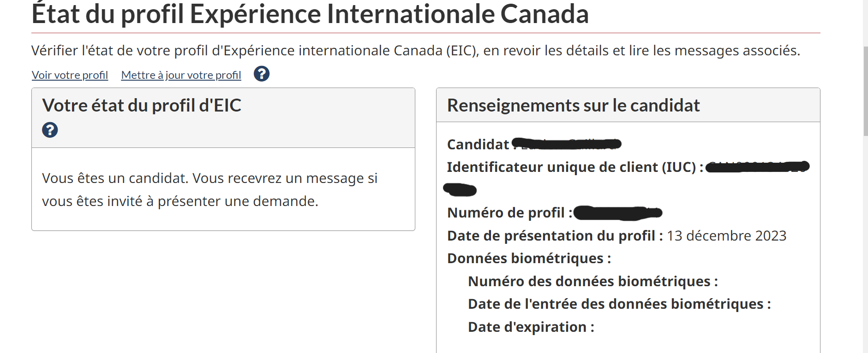Click the help icon in EIC status panel
Image resolution: width=868 pixels, height=353 pixels.
tap(49, 130)
